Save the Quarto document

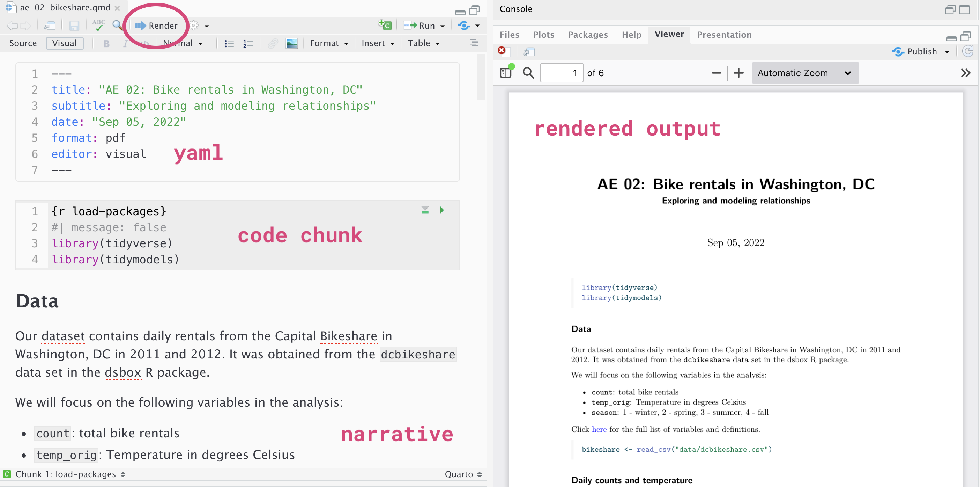click(x=75, y=25)
